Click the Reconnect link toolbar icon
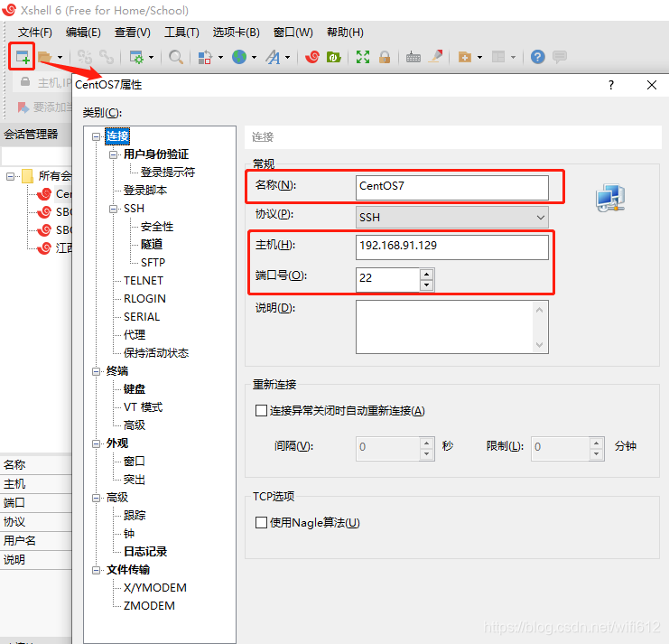Screen dimensions: 669x644 point(107,57)
